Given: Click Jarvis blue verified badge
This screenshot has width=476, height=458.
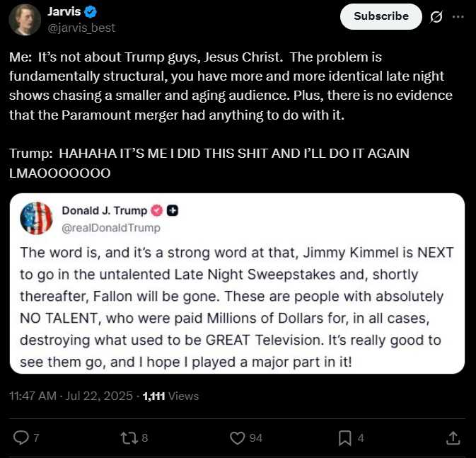Looking at the screenshot, I should click(x=90, y=12).
